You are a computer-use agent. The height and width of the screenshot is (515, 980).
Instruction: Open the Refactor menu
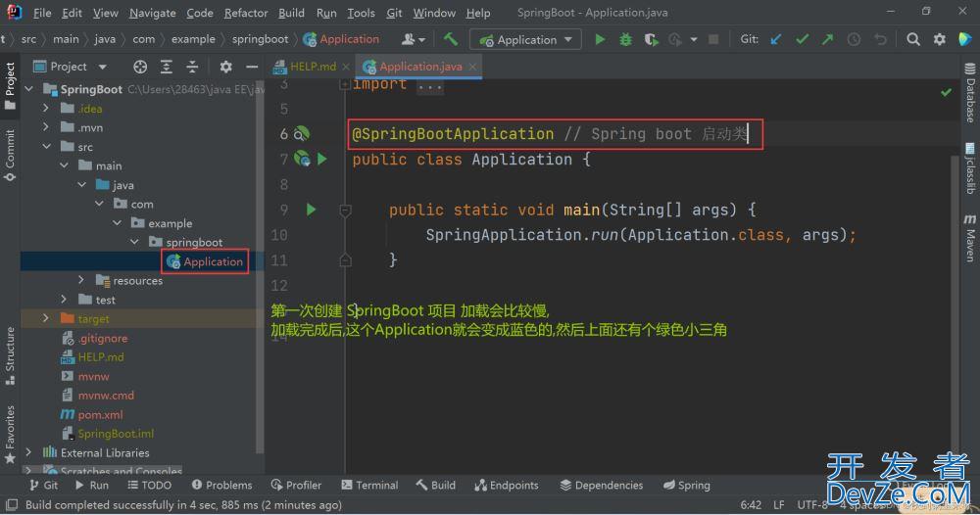click(x=246, y=13)
